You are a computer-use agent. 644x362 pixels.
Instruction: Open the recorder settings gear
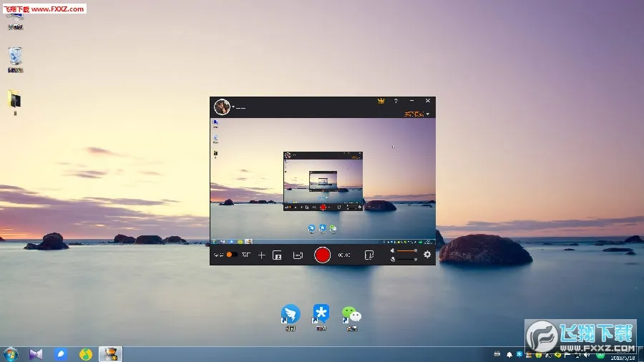(427, 255)
